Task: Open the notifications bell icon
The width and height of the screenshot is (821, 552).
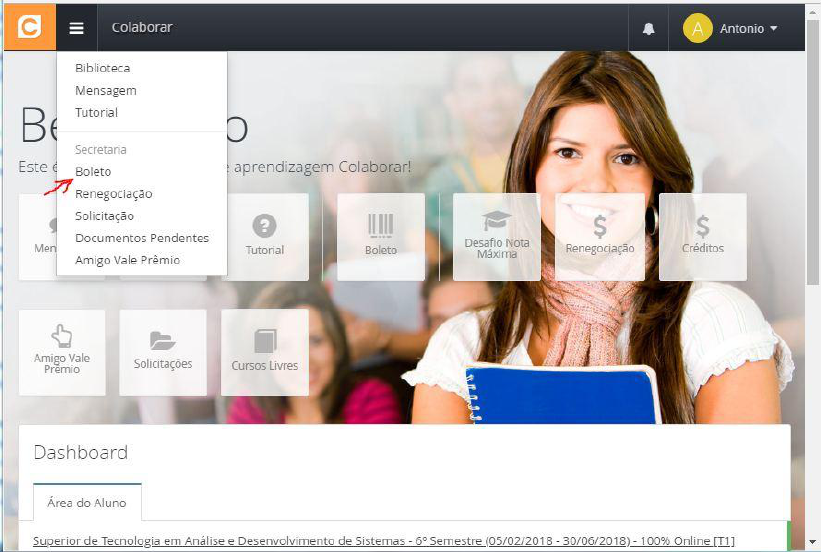Action: [648, 29]
